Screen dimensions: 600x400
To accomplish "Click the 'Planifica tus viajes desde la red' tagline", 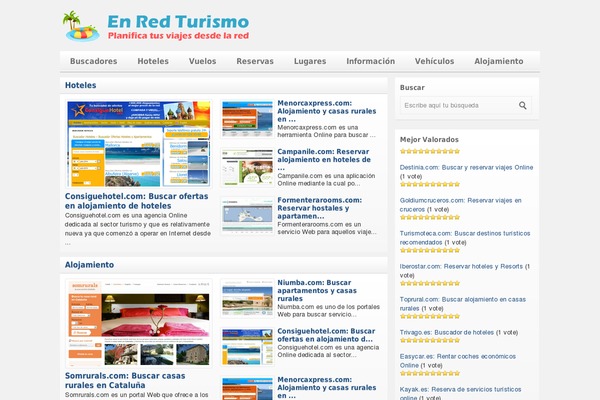I will (178, 36).
